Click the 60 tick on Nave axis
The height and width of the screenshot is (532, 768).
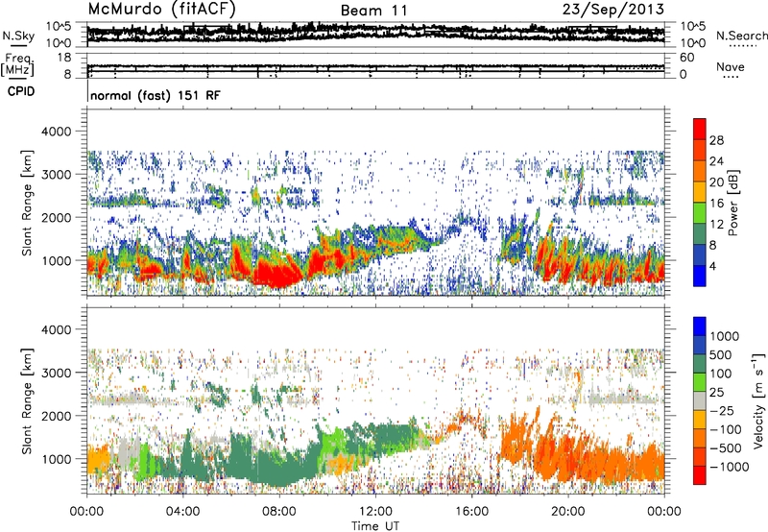point(687,58)
